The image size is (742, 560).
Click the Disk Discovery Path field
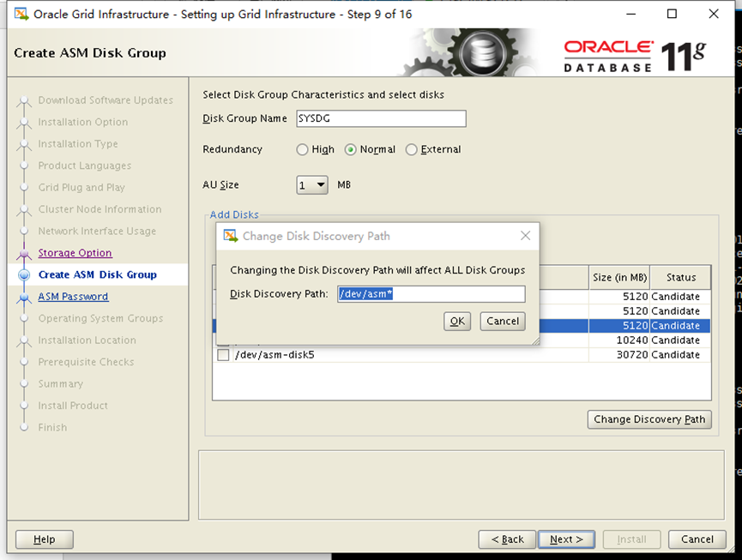(431, 293)
